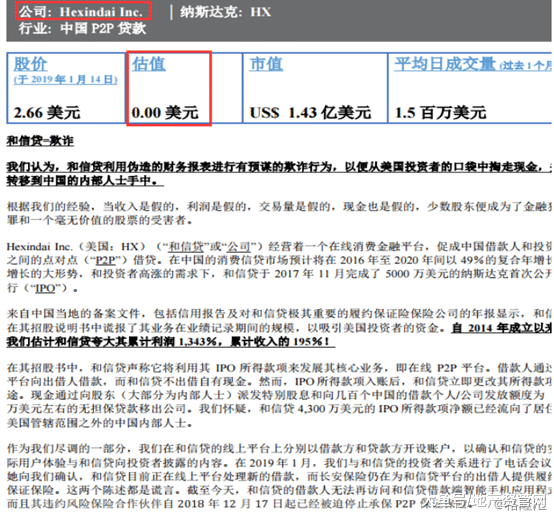Click the 2.66 美元 share price value

point(47,113)
